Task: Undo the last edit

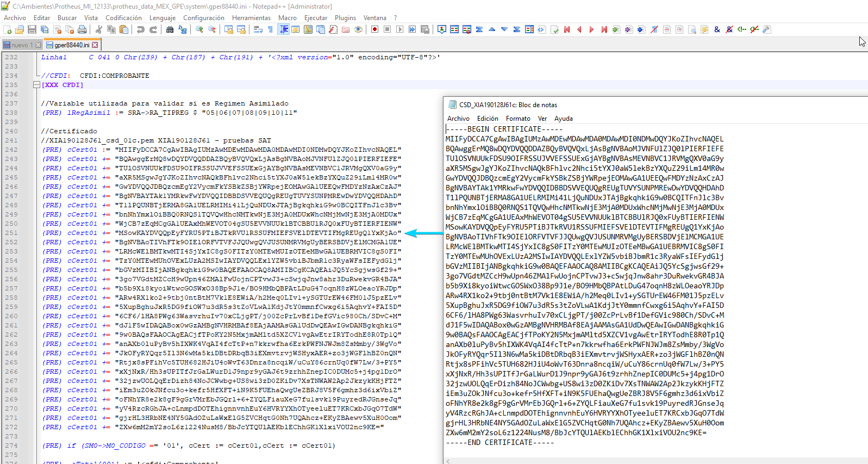Action: pyautogui.click(x=141, y=29)
